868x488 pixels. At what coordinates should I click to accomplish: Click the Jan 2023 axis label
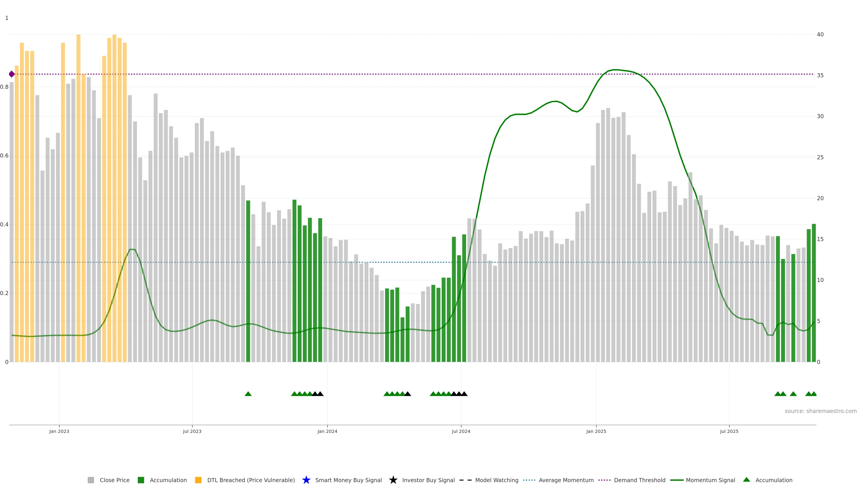point(59,431)
